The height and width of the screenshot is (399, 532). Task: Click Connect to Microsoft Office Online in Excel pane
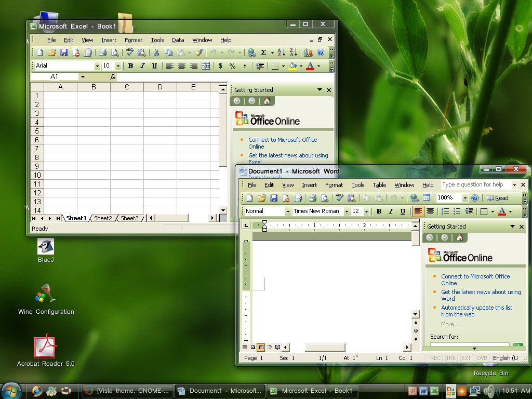(x=283, y=143)
